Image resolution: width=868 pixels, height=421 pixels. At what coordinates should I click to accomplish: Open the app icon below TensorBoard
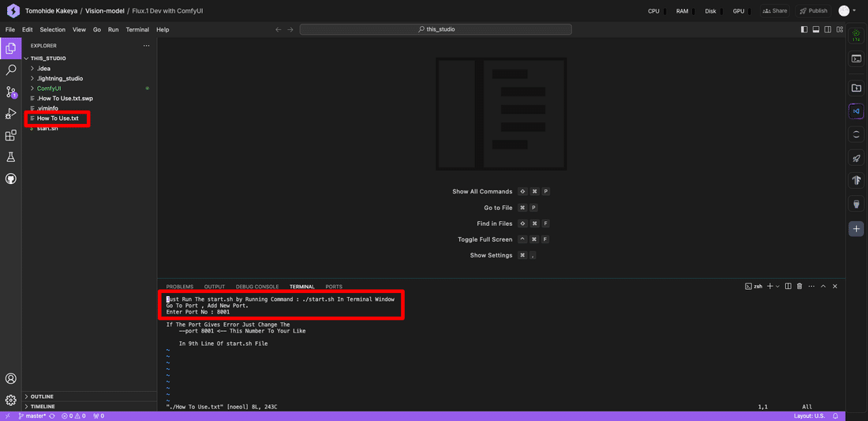coord(856,205)
